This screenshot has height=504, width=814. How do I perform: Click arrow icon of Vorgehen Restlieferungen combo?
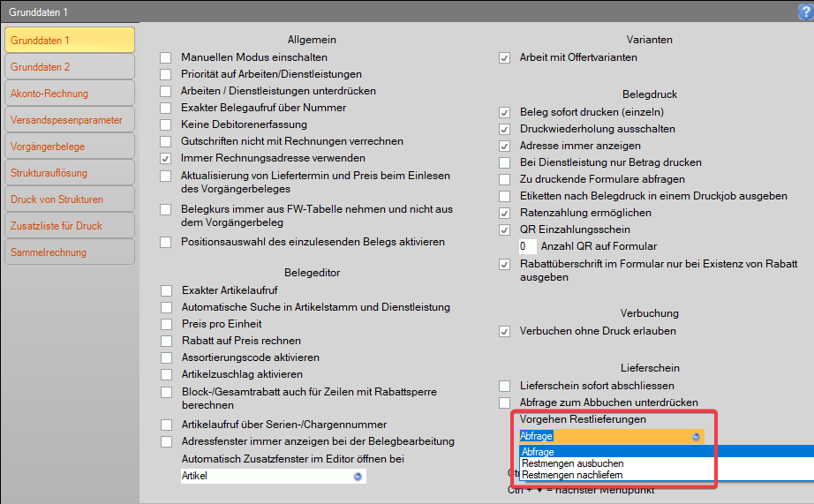[x=697, y=437]
